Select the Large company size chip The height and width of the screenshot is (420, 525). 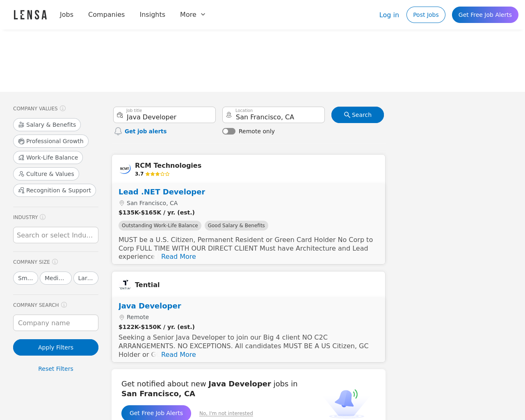click(86, 278)
